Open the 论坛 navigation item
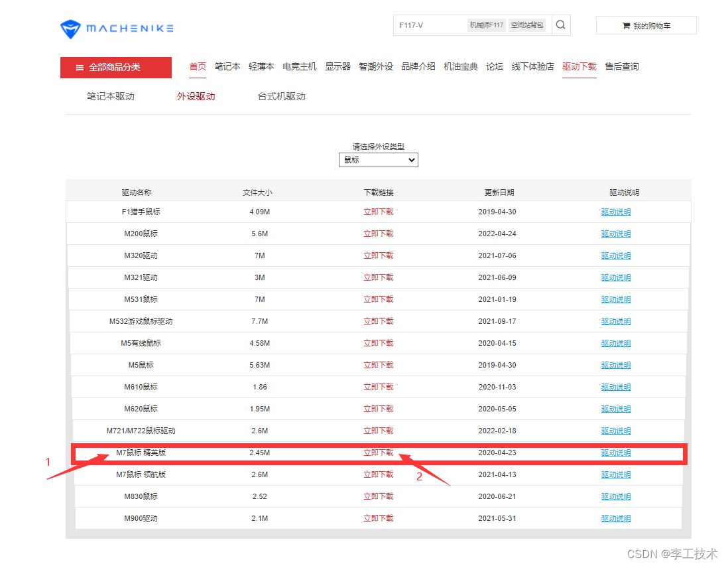This screenshot has width=728, height=566. (495, 66)
